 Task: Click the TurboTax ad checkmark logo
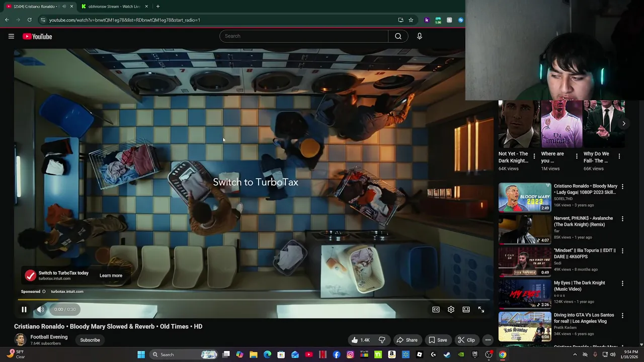point(31,276)
